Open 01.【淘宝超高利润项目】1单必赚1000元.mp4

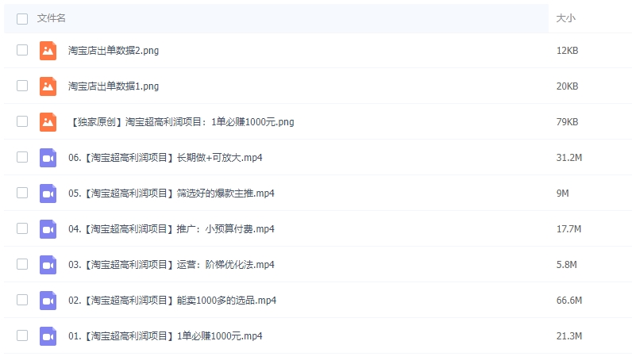[165, 336]
